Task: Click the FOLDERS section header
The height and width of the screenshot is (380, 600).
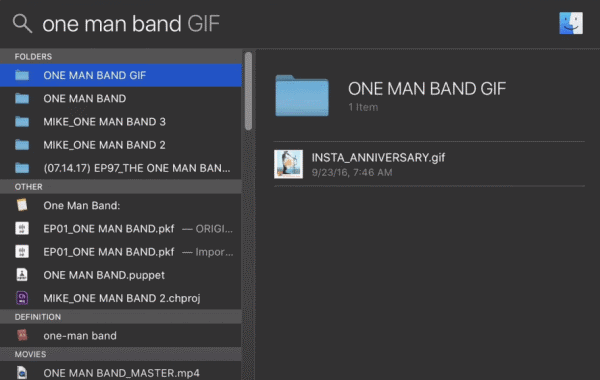Action: 121,56
